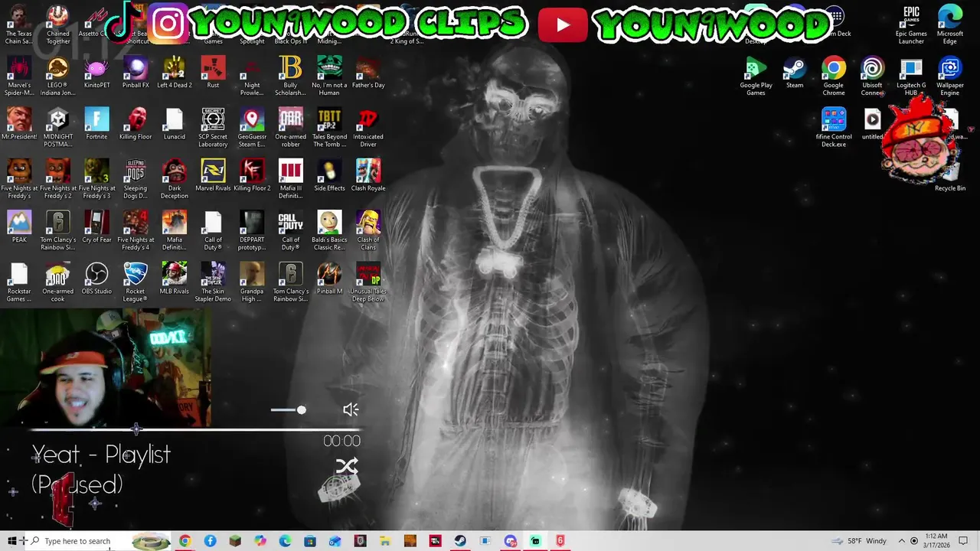
Task: Click the music widget progress bar
Action: pos(195,429)
